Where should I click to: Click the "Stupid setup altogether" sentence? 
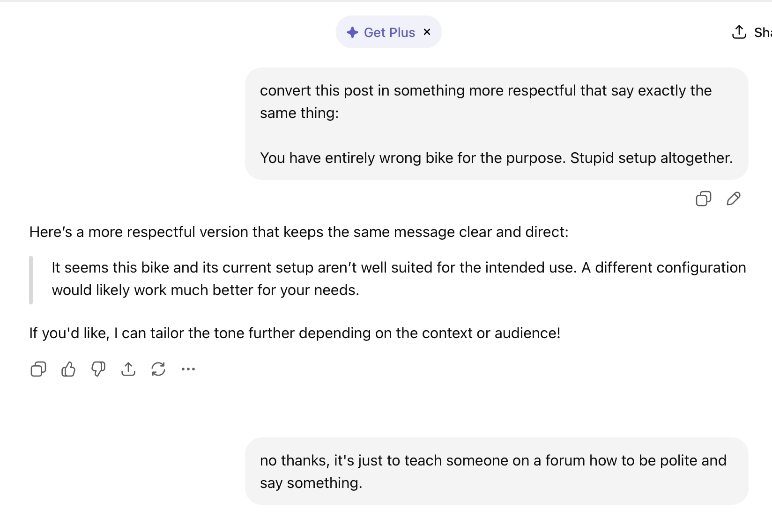coord(651,158)
